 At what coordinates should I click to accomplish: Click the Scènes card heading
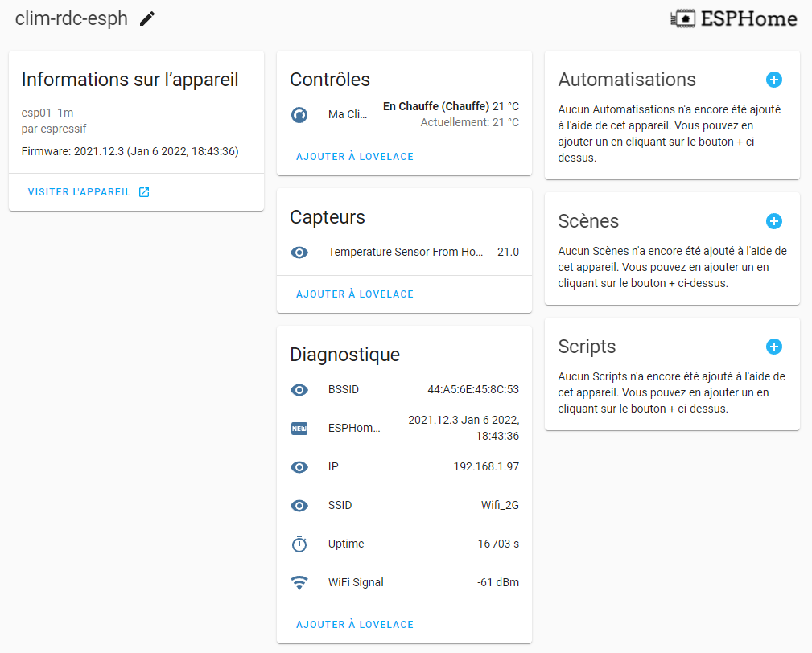pyautogui.click(x=588, y=221)
